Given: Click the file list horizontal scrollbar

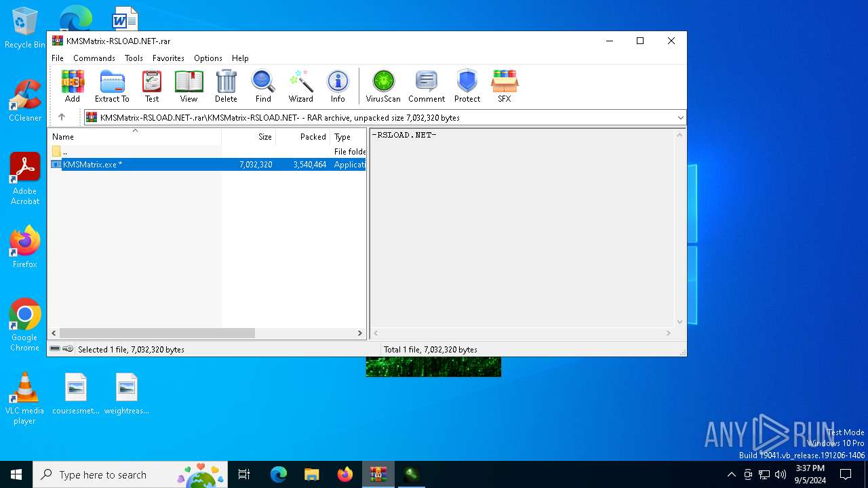Looking at the screenshot, I should pos(157,333).
